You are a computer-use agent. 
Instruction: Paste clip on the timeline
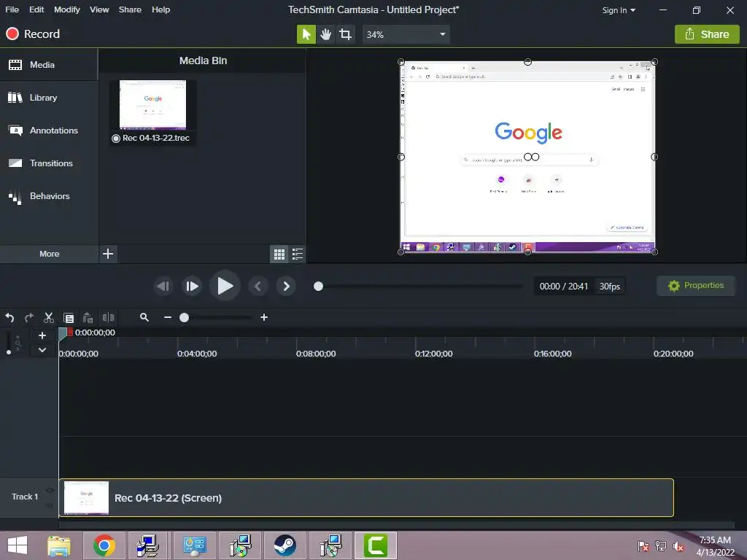88,318
